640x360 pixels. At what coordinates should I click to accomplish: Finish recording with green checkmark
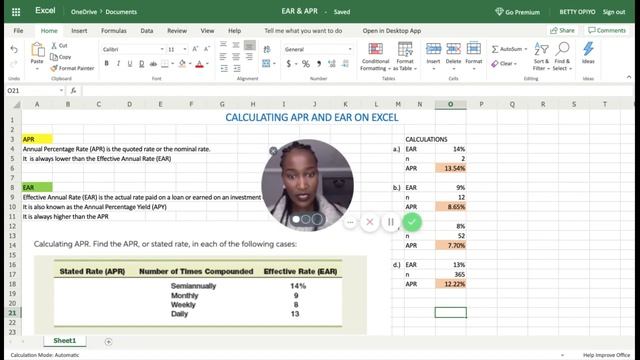coord(412,222)
